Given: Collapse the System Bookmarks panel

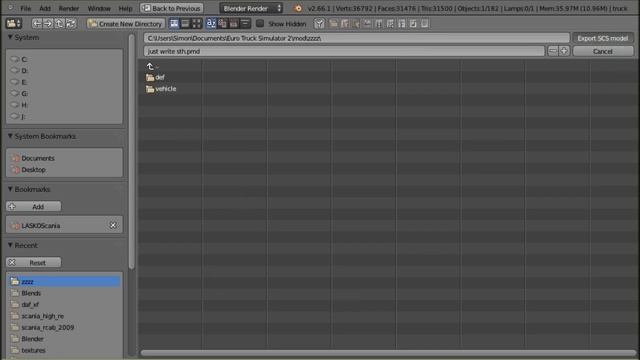Looking at the screenshot, I should pyautogui.click(x=10, y=136).
